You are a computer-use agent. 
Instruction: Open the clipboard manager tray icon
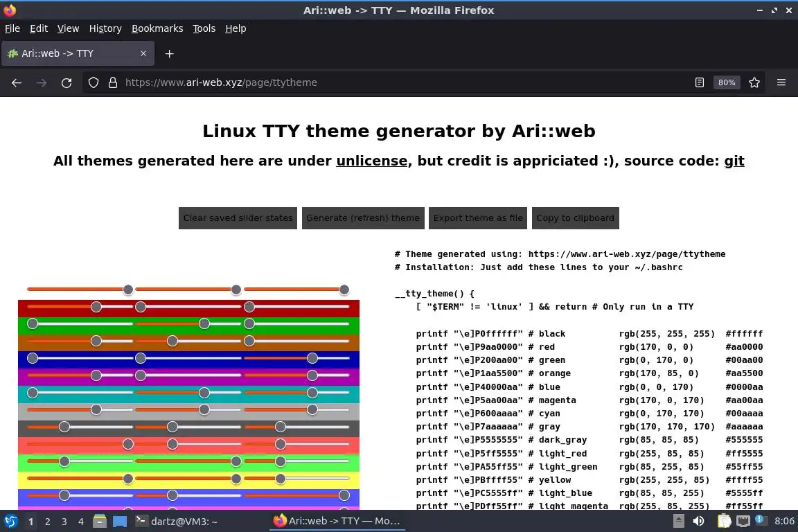[724, 522]
